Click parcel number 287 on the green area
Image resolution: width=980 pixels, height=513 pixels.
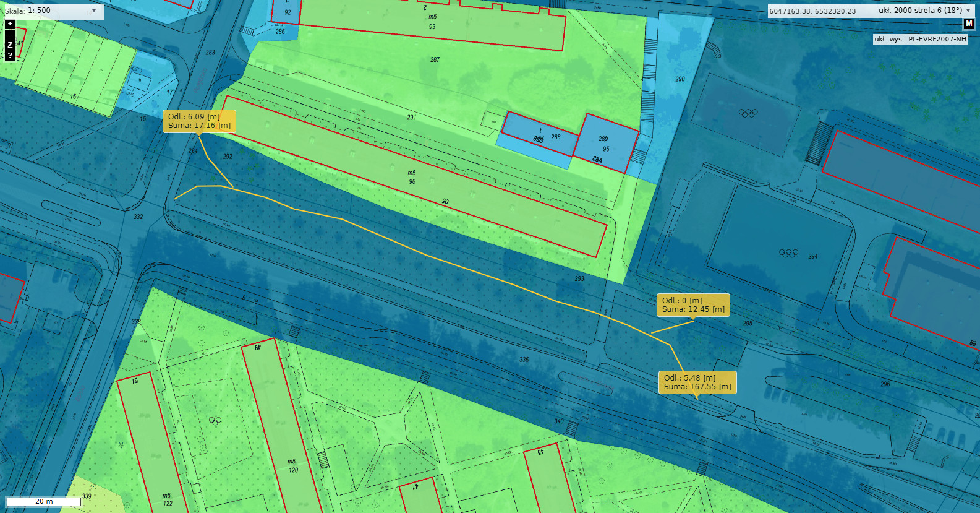tap(435, 60)
